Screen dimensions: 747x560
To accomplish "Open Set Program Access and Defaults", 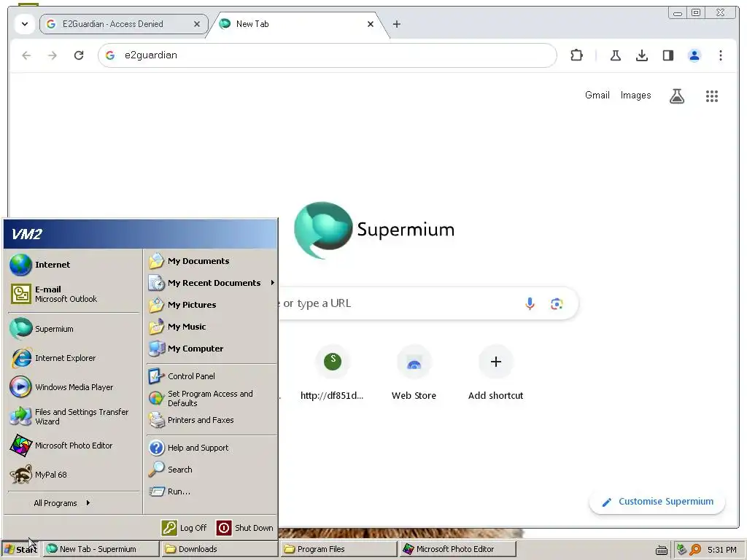I will [212, 398].
